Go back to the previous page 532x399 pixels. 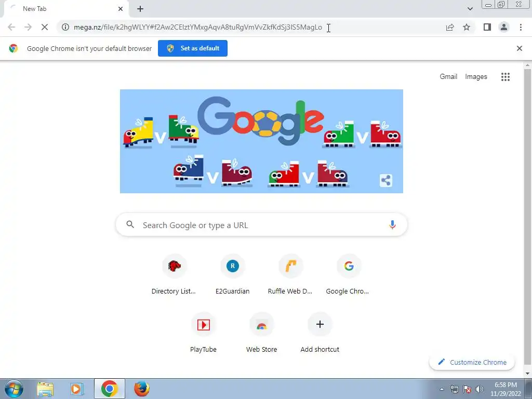pos(11,27)
